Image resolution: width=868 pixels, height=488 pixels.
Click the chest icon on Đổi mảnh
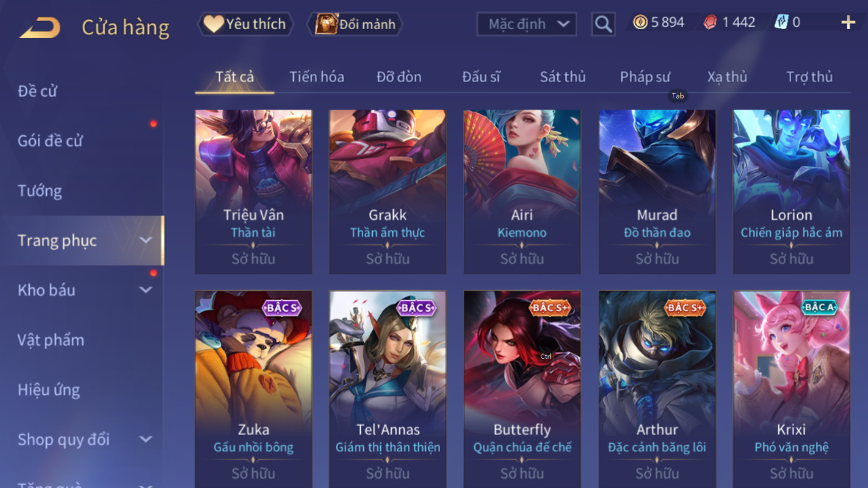click(326, 24)
